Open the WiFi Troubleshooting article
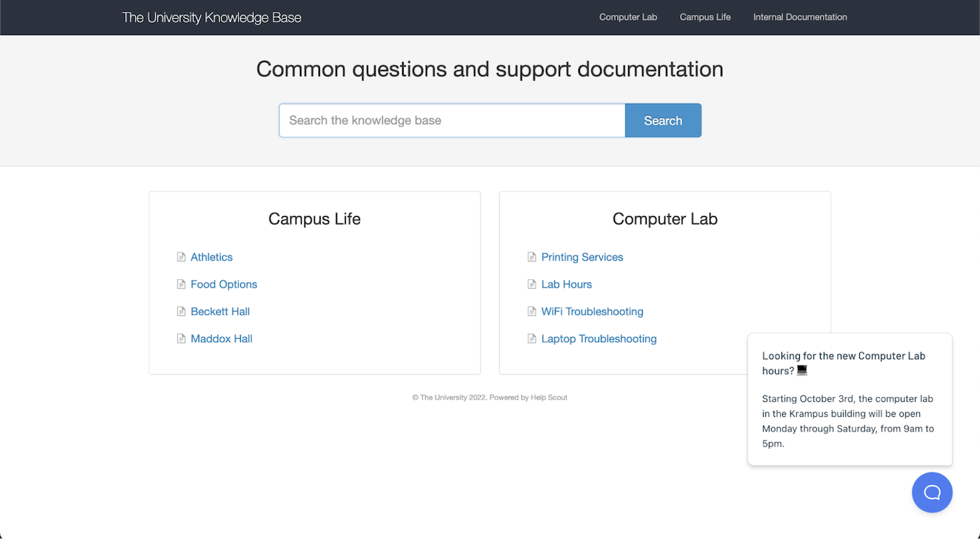 coord(593,312)
